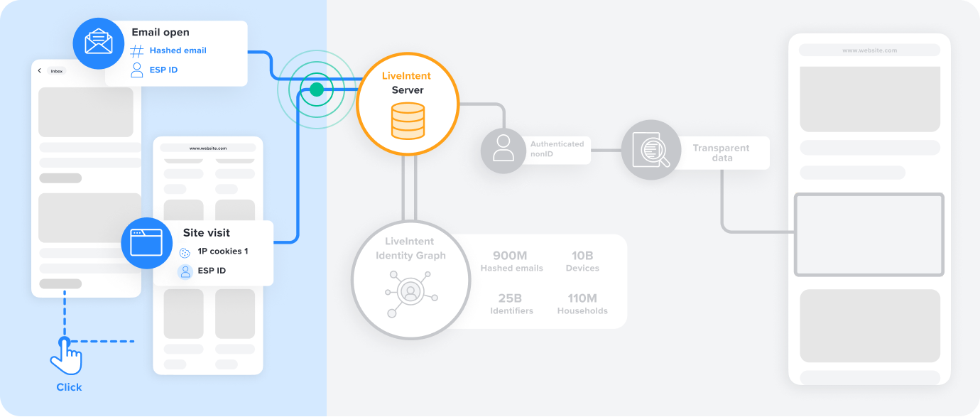Go back using the inbox chevron arrow
This screenshot has height=417, width=980.
[40, 71]
